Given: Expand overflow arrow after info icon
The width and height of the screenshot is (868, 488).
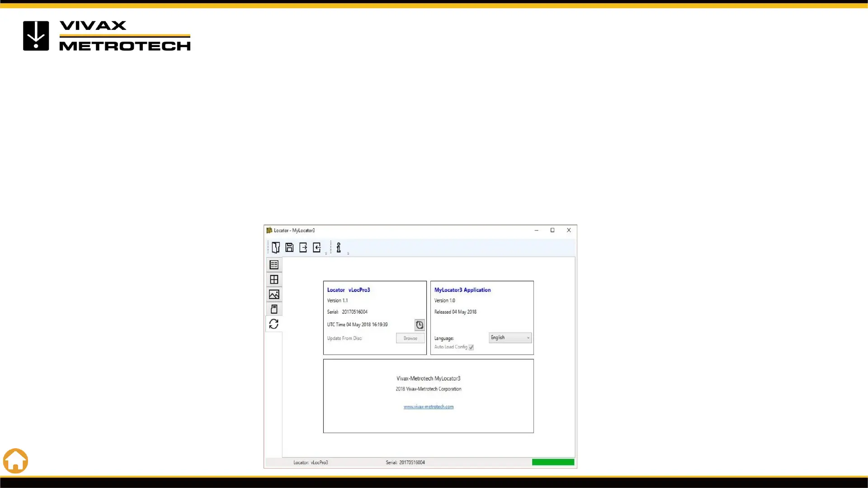Looking at the screenshot, I should point(348,253).
